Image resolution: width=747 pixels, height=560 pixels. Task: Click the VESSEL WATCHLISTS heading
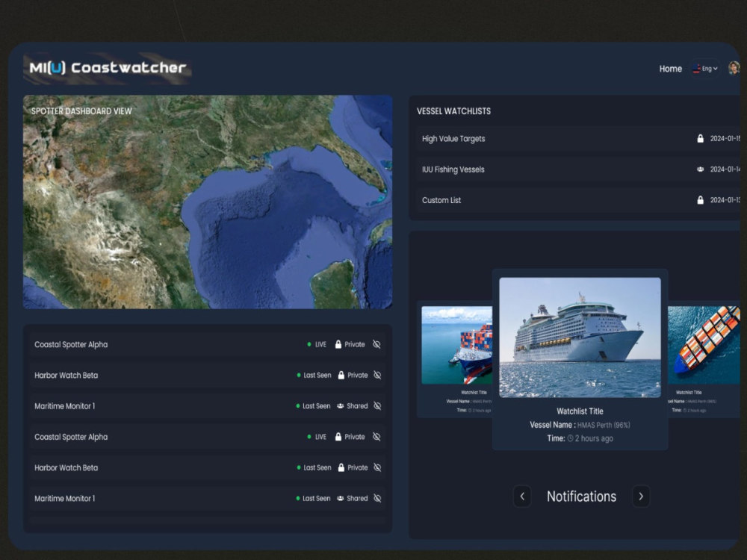coord(453,111)
